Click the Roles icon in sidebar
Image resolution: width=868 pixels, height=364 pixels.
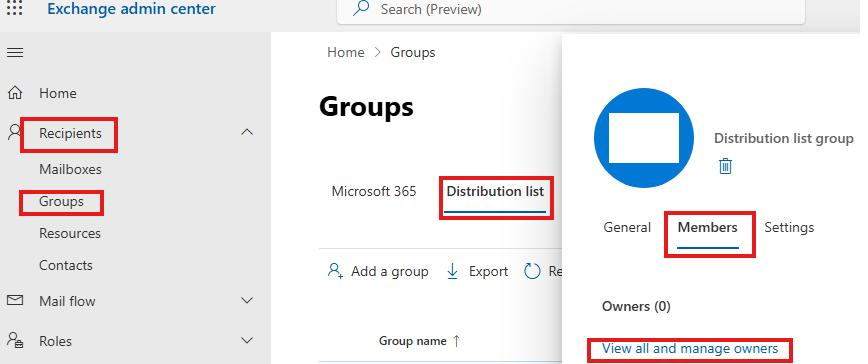(x=16, y=340)
